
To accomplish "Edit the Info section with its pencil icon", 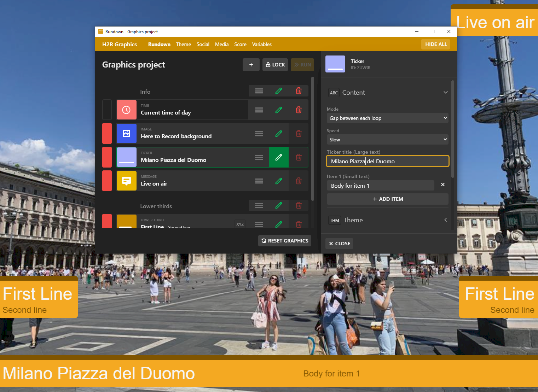I will (279, 91).
